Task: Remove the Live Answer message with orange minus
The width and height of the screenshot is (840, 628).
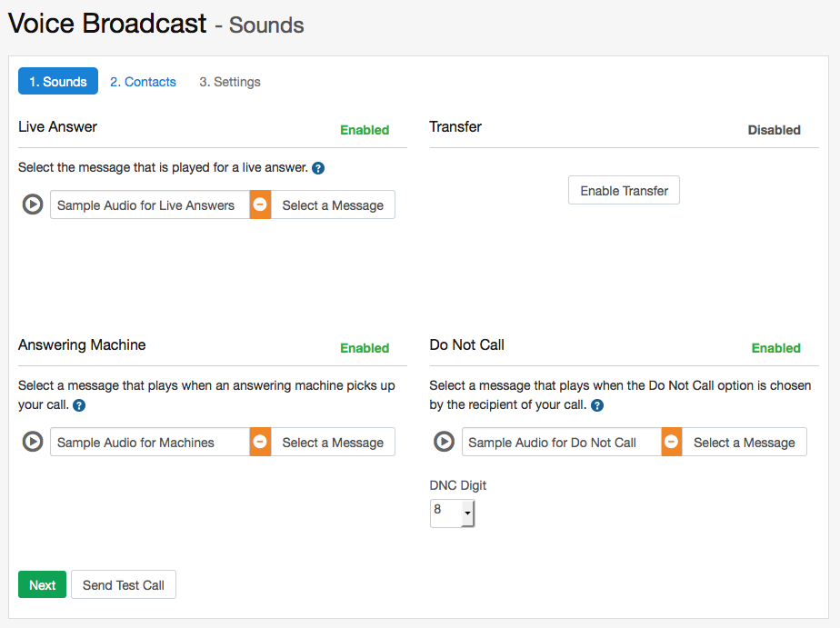Action: pyautogui.click(x=260, y=205)
